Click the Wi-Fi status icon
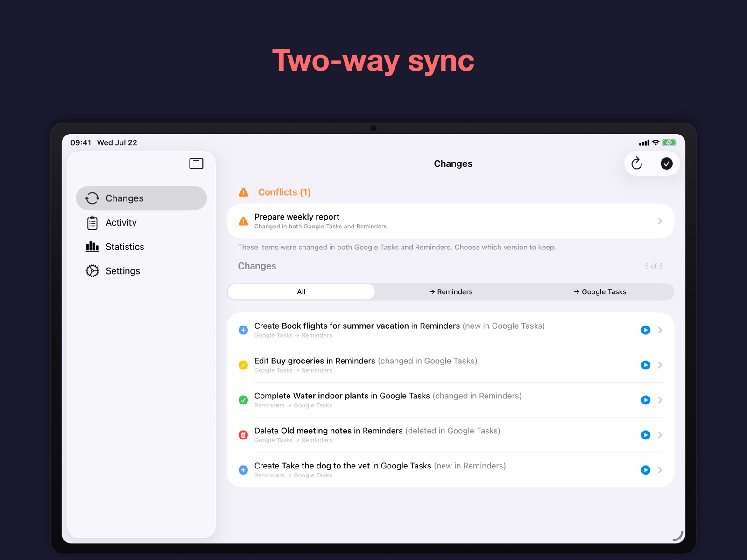Viewport: 747px width, 560px height. pos(655,142)
